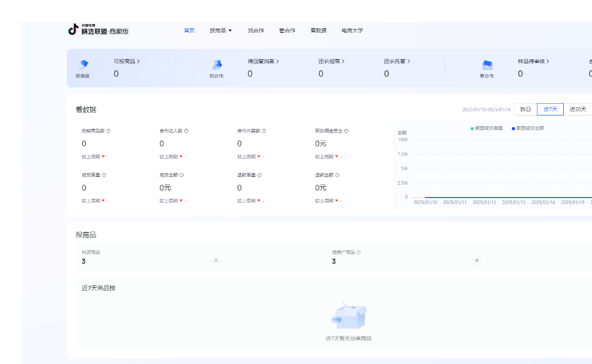Click help icon beside 预估佣金支出

pyautogui.click(x=346, y=131)
